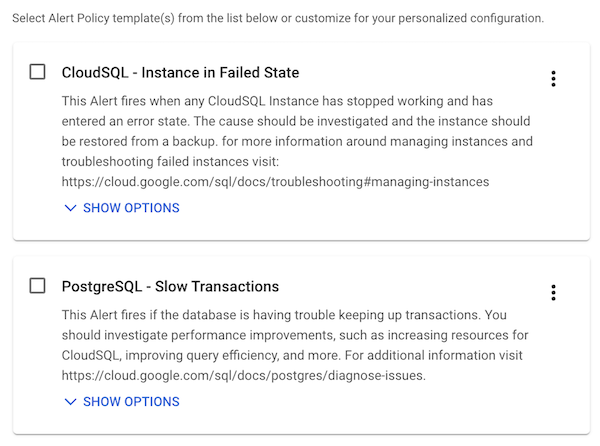Open the CloudSQL Instance Failed State kebab menu
The image size is (600, 446).
coord(553,79)
